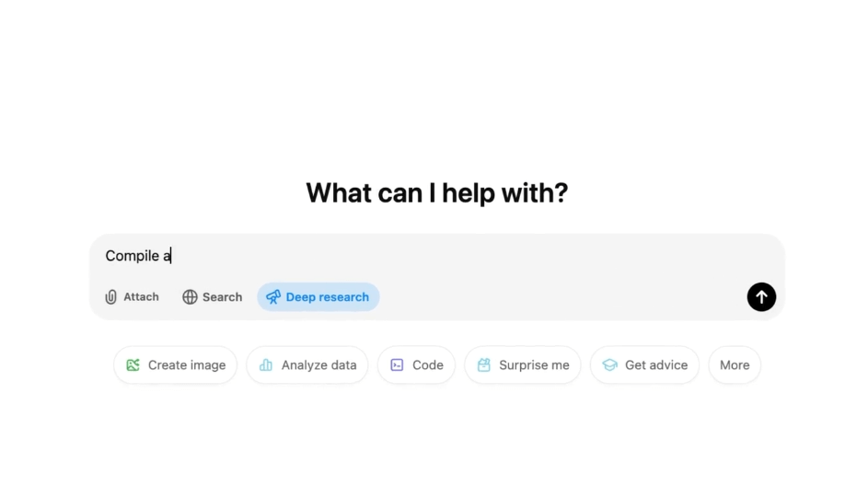Send the prompt with the arrow button
This screenshot has width=868, height=497.
click(x=761, y=297)
